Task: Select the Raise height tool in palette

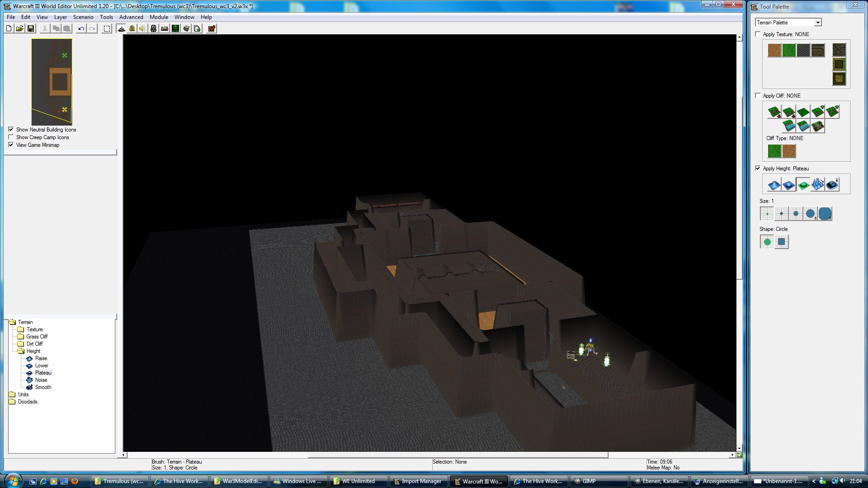Action: (x=774, y=184)
